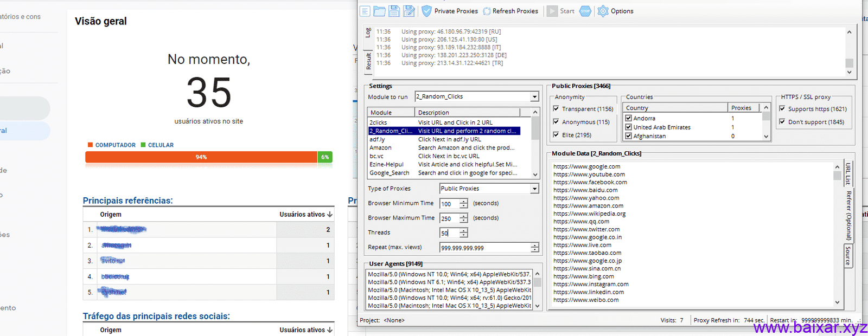868x336 pixels.
Task: Select the adf.ly module row
Action: point(444,139)
